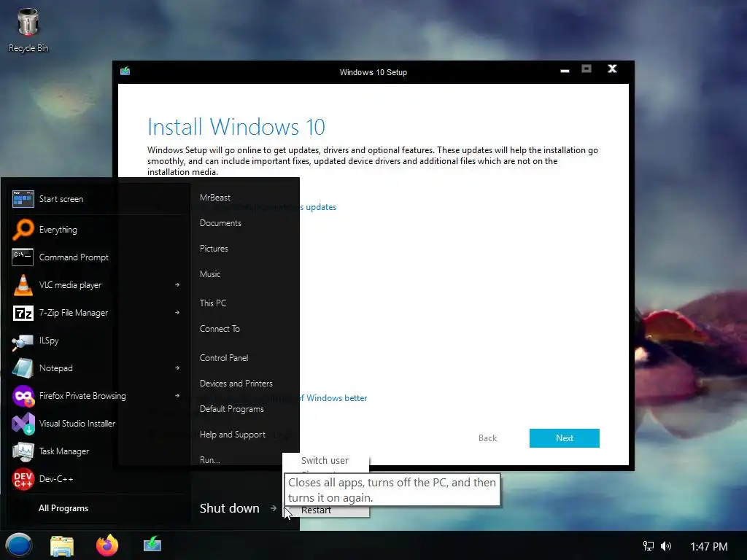The width and height of the screenshot is (747, 560).
Task: Open the Command Prompt icon
Action: pos(23,257)
